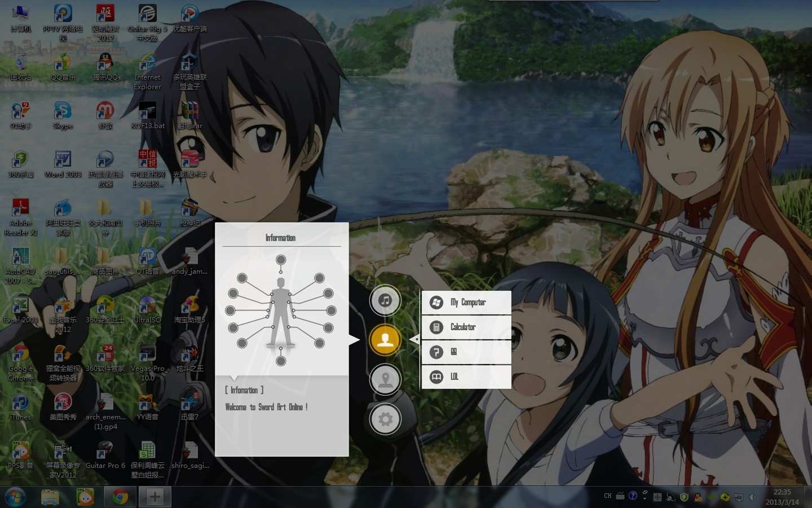Screen dimensions: 812x508
Task: Open Guitar Rig 5 desktop shortcut
Action: (147, 22)
